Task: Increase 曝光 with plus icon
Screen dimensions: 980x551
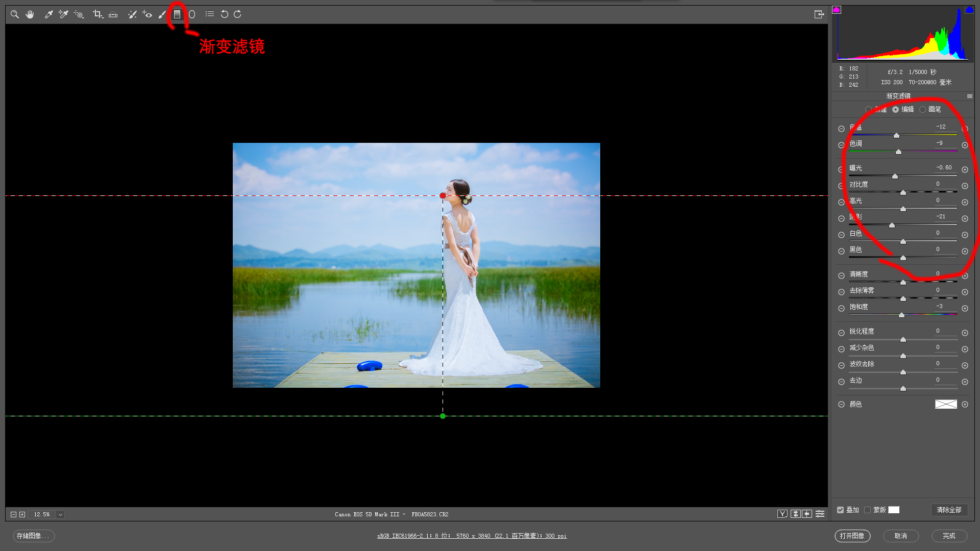Action: [x=965, y=170]
